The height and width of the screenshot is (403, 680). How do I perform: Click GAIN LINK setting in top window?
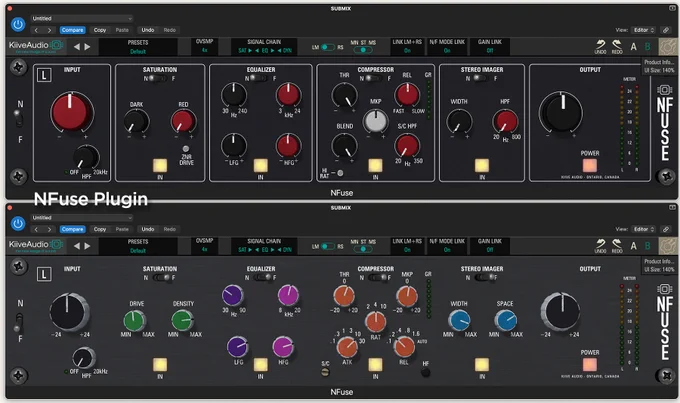490,46
